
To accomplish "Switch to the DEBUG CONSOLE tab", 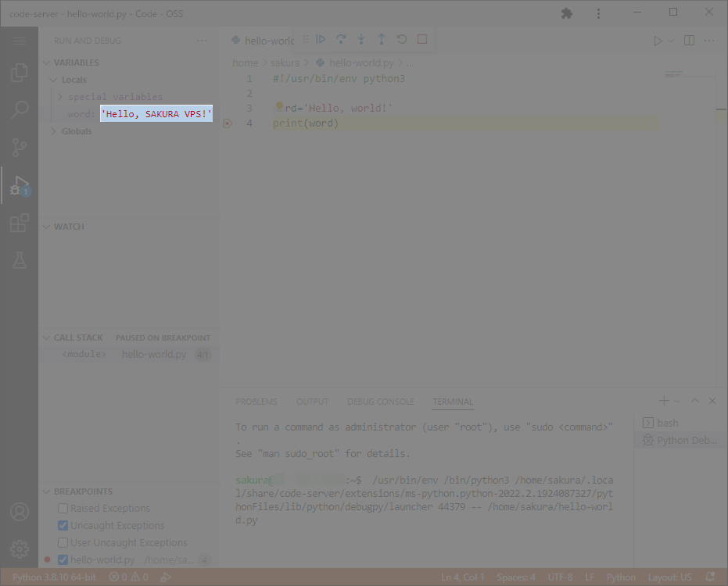I will click(x=380, y=401).
